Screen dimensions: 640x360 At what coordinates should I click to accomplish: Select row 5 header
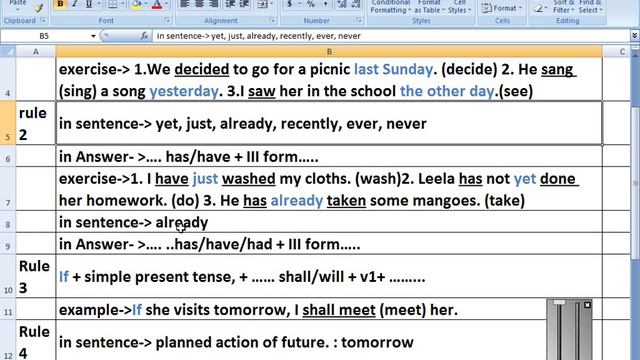point(8,123)
